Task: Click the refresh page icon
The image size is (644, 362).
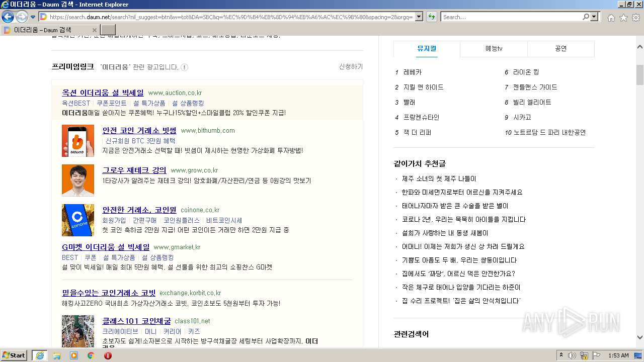Action: [431, 17]
